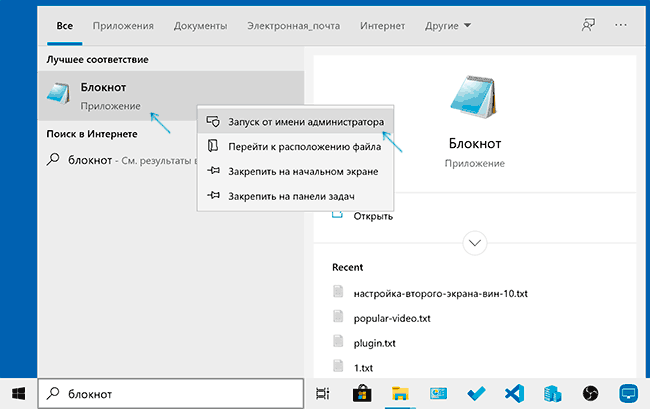
Task: Open the Windows Start button
Action: (19, 393)
